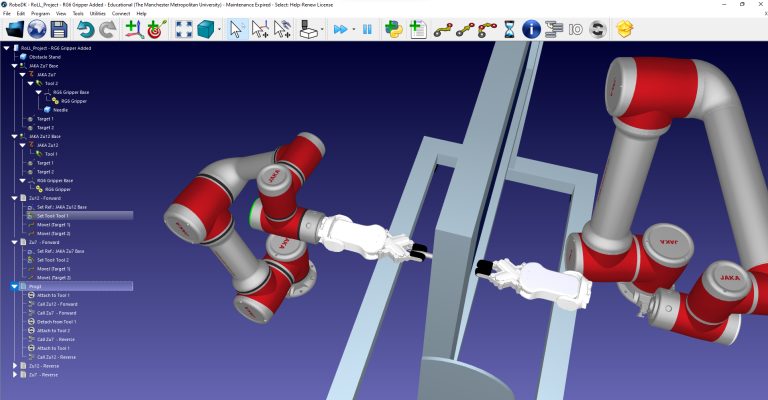Add a Python program

click(x=394, y=29)
